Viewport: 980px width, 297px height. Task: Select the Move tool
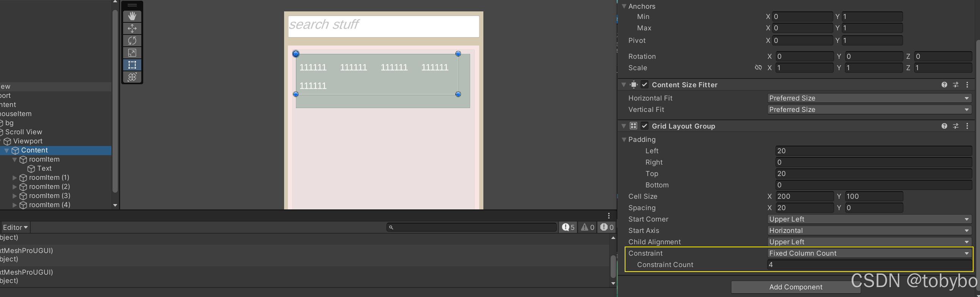tap(132, 28)
